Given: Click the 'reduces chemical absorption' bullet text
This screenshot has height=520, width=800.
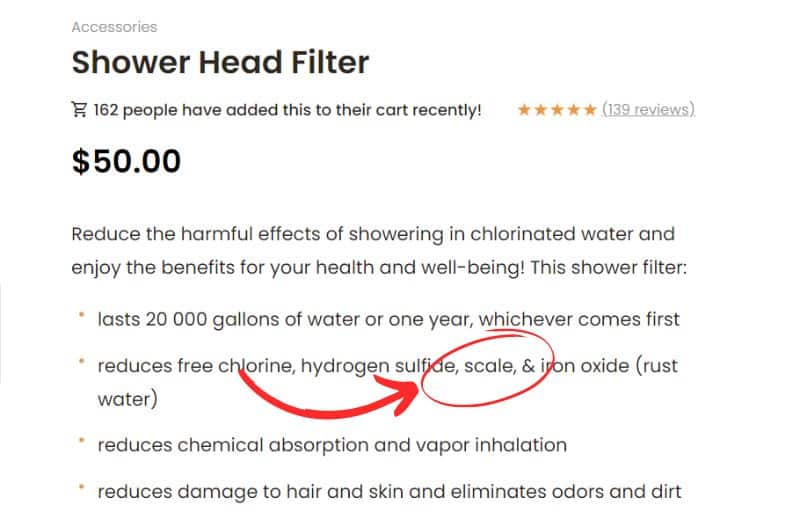Looking at the screenshot, I should [x=332, y=445].
